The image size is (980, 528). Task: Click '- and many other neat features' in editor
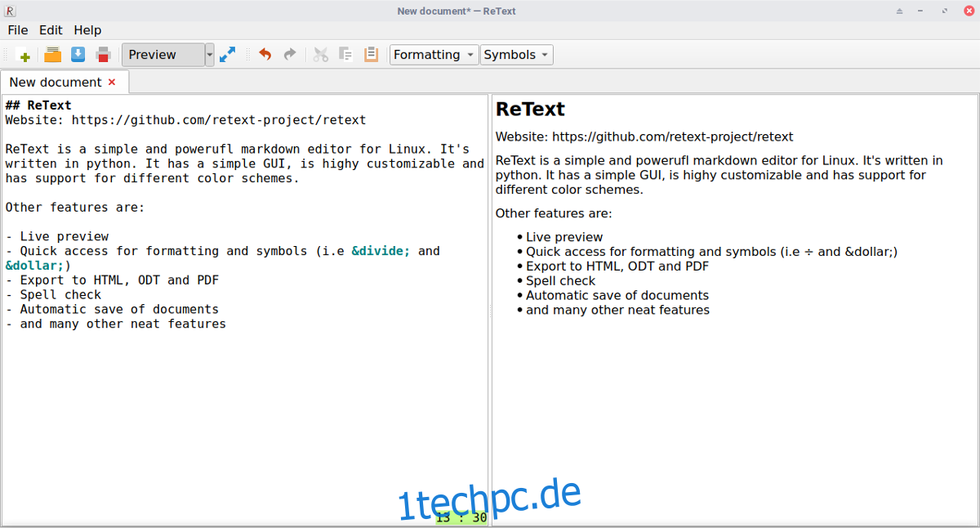pos(115,324)
